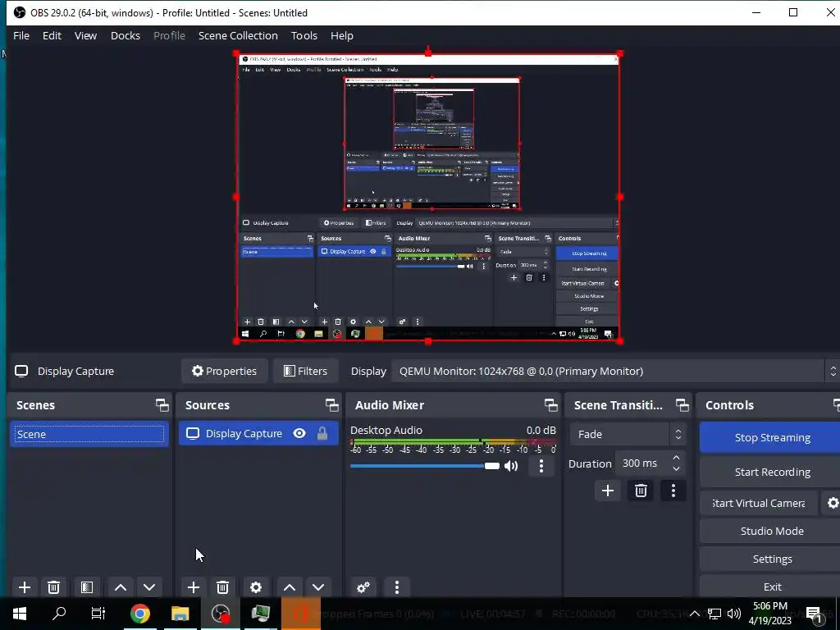The image size is (840, 630).
Task: Mute Desktop Audio speaker icon
Action: (x=512, y=466)
